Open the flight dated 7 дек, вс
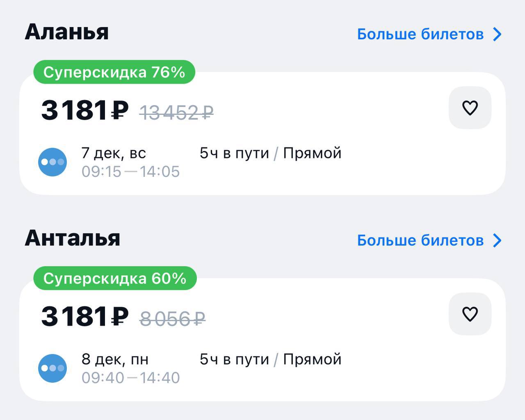Screen dimensions: 525x420 tap(114, 153)
